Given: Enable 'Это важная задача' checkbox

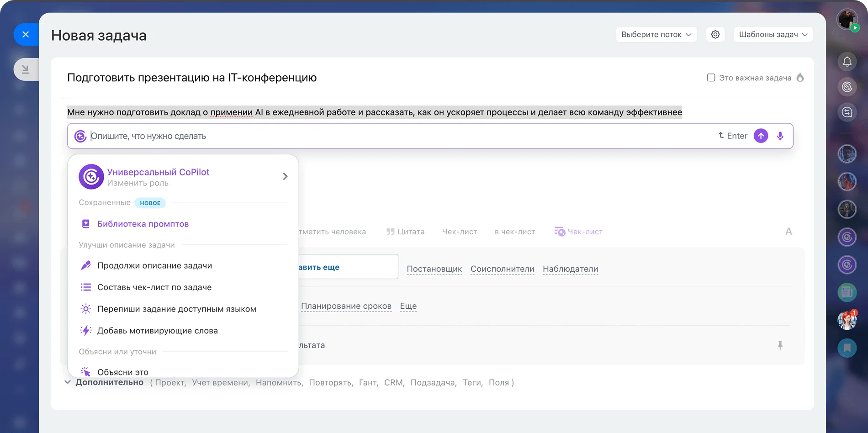Looking at the screenshot, I should [x=711, y=78].
